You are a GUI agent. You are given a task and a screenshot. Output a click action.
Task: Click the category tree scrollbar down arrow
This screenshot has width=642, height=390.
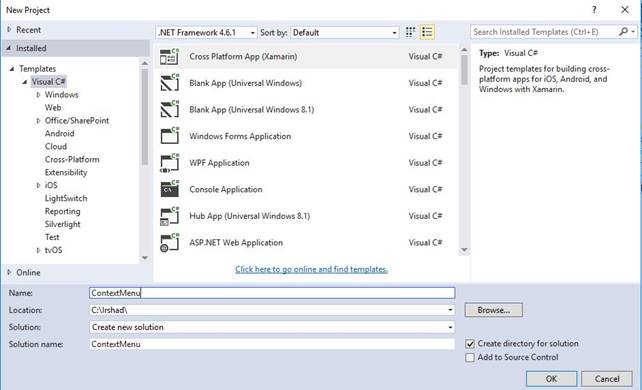[x=145, y=258]
